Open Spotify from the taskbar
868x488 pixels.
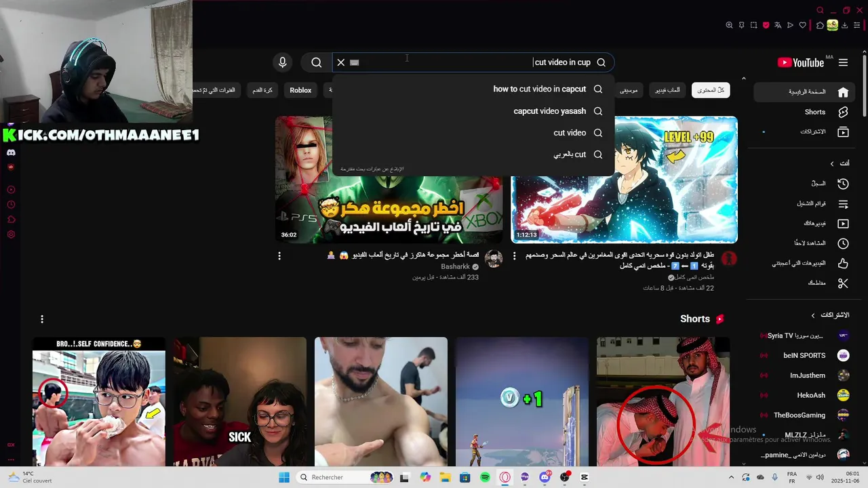(485, 477)
